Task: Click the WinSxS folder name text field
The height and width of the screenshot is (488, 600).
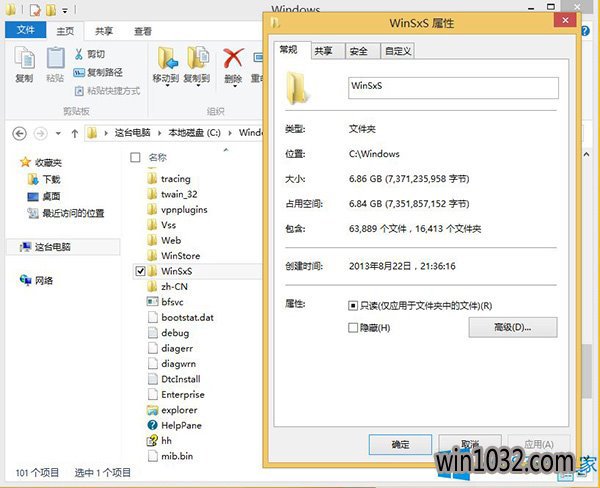Action: 452,86
